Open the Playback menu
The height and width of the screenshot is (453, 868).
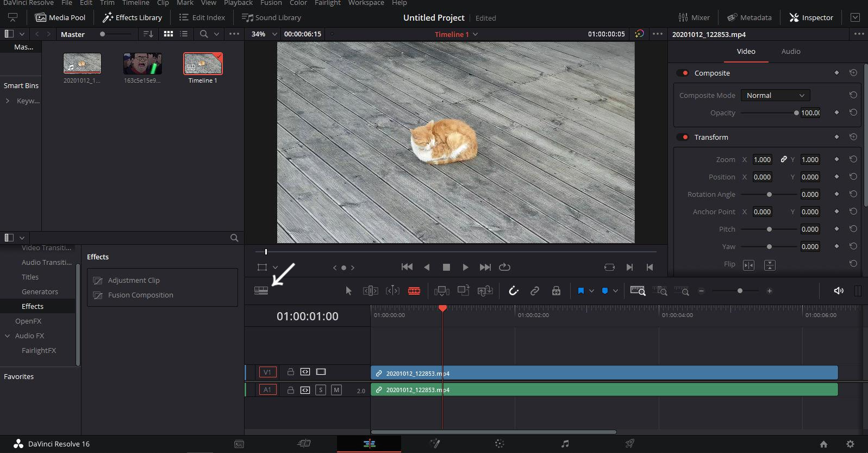(238, 3)
